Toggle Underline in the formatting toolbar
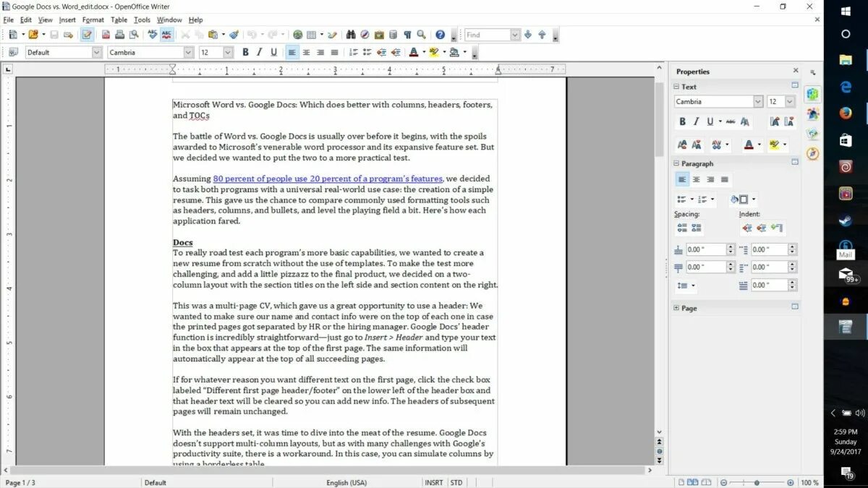 (273, 52)
